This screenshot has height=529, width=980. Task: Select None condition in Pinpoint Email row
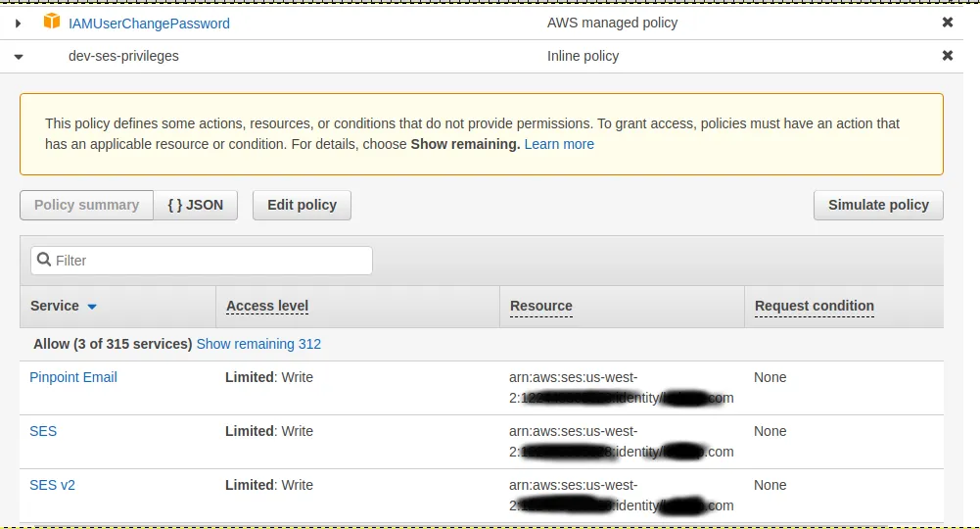tap(770, 377)
